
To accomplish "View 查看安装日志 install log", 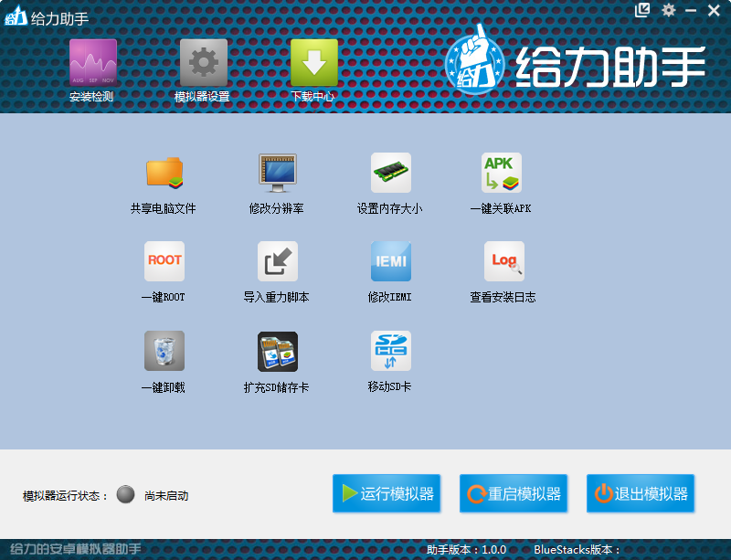I will tap(503, 261).
